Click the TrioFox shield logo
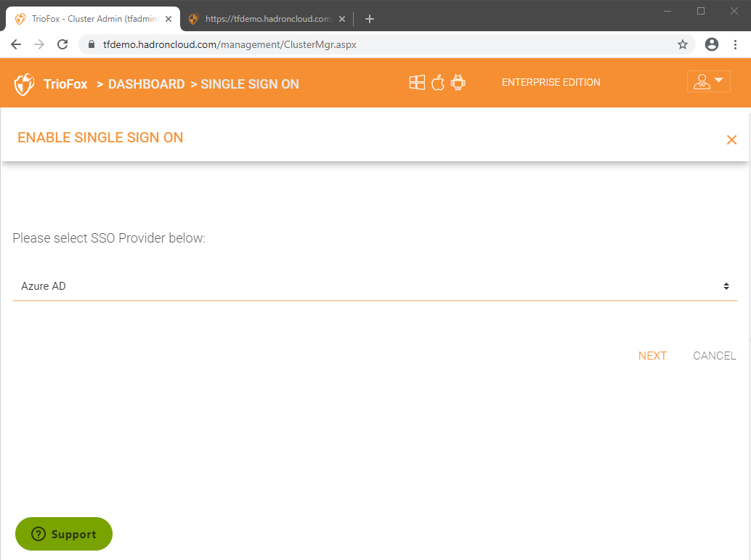The height and width of the screenshot is (560, 751). 24,84
